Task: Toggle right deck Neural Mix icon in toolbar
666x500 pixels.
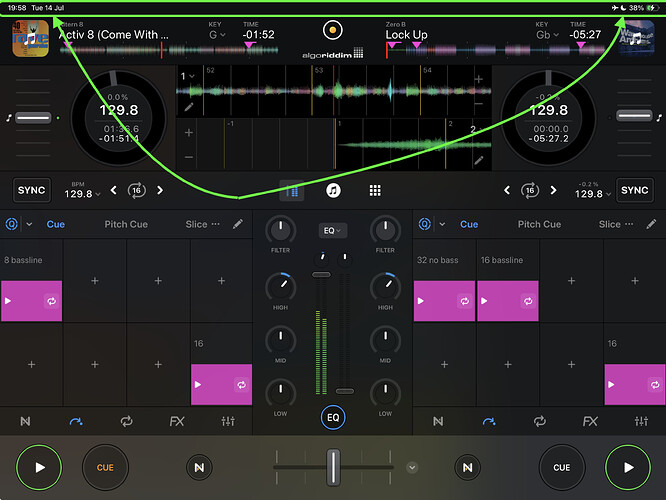Action: click(438, 421)
